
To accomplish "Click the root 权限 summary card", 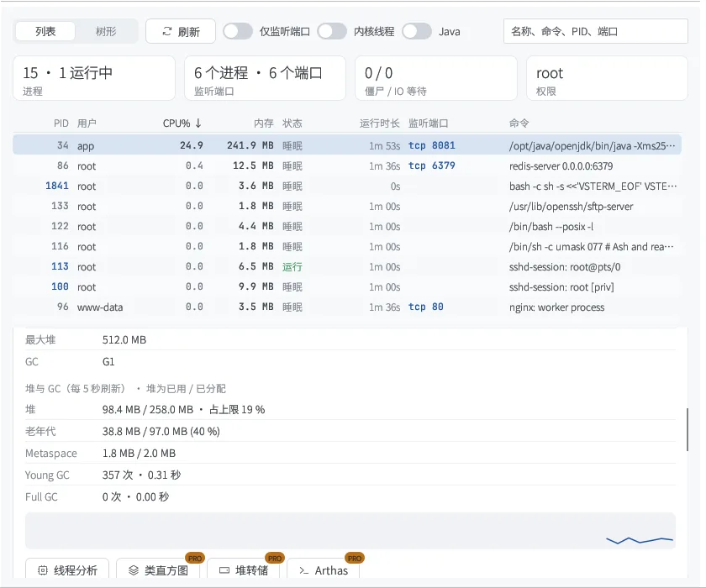I will pos(607,78).
